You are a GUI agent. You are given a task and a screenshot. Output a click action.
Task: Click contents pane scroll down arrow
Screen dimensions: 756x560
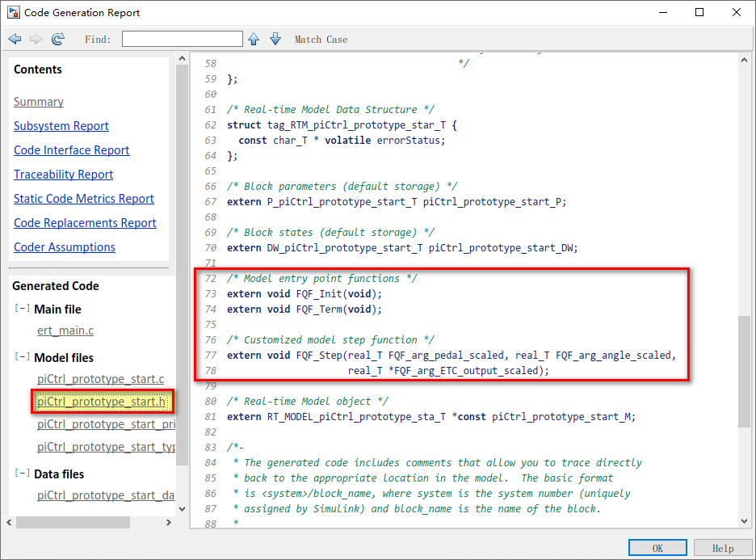tap(182, 508)
